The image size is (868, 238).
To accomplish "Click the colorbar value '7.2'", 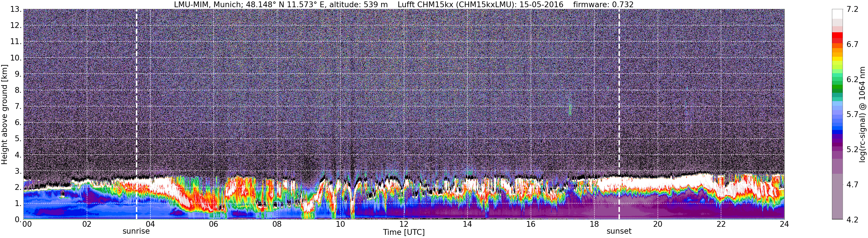I will click(x=852, y=9).
